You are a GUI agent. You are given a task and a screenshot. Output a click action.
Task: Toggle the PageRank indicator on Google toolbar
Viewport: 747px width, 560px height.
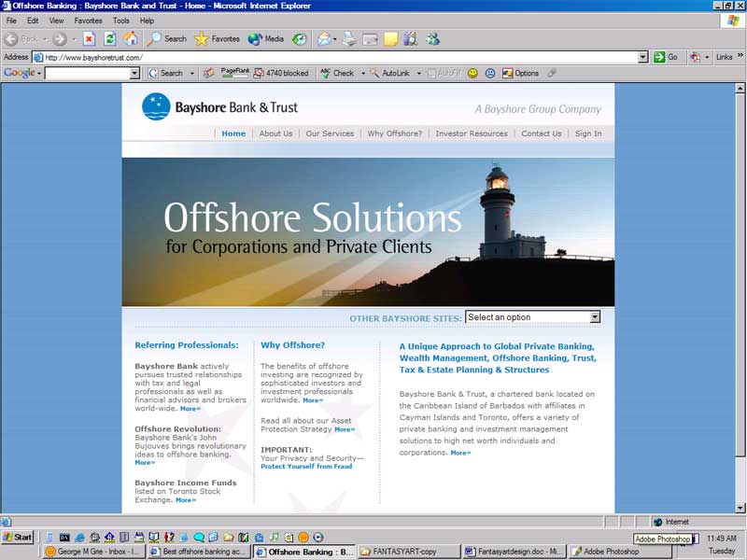click(x=234, y=73)
